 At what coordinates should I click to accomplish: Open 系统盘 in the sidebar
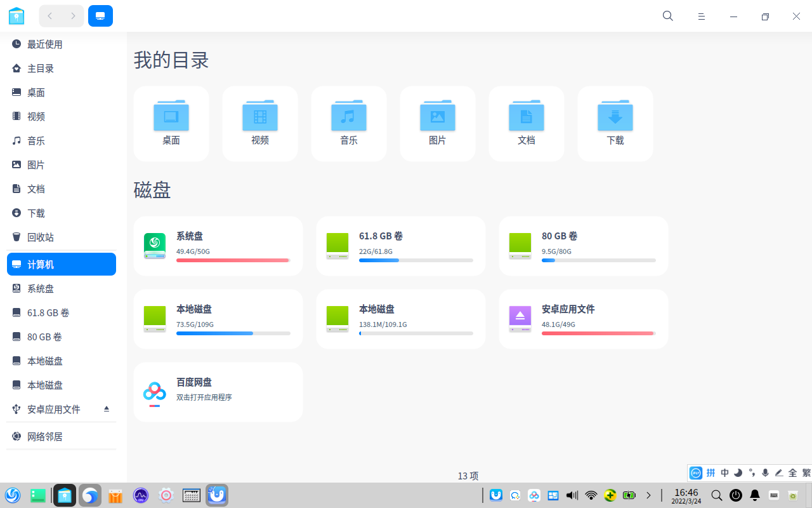click(x=62, y=289)
